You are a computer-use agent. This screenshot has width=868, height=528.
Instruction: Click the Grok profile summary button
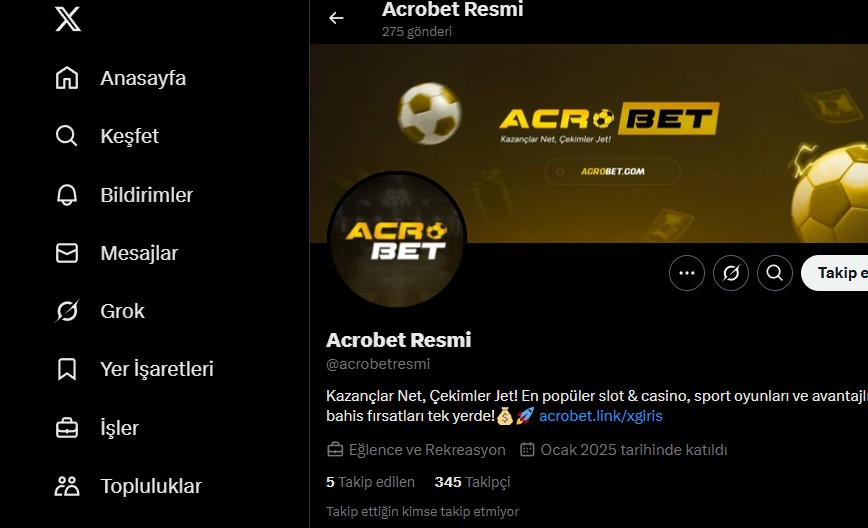pos(731,273)
